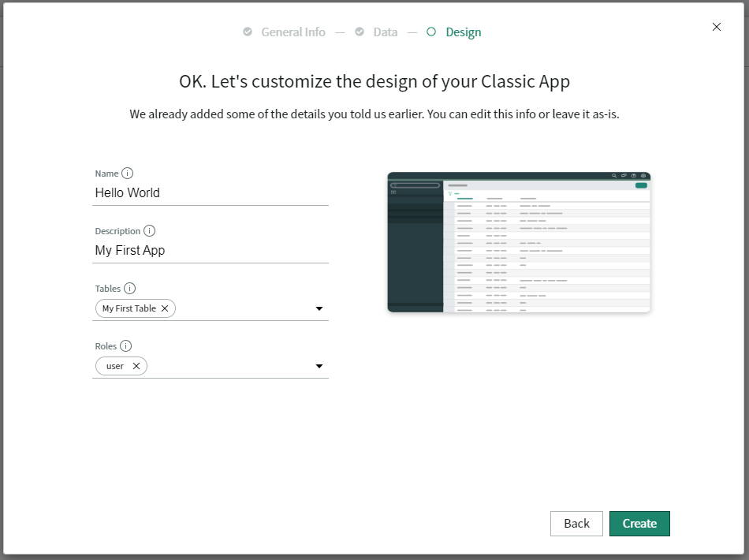Click the Create button
The image size is (749, 560).
[639, 524]
